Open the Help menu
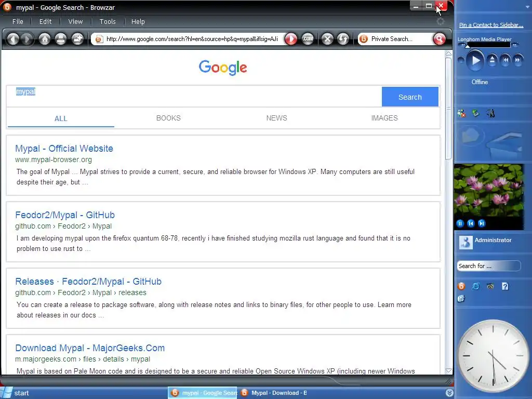 click(x=138, y=22)
